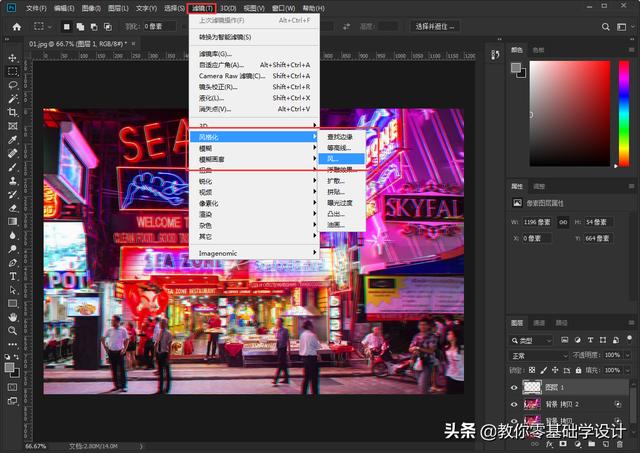The image size is (640, 453).
Task: Click the new group folder icon
Action: click(x=592, y=444)
